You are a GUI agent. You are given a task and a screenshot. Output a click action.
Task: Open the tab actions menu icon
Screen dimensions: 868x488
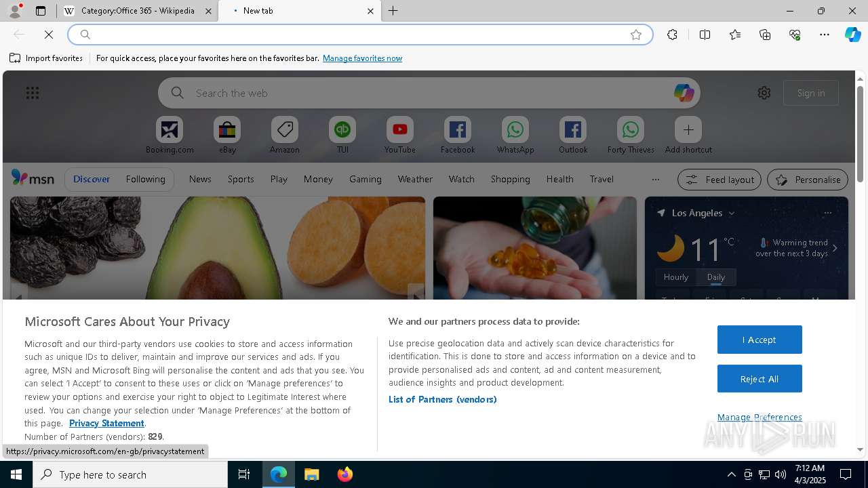pos(41,11)
